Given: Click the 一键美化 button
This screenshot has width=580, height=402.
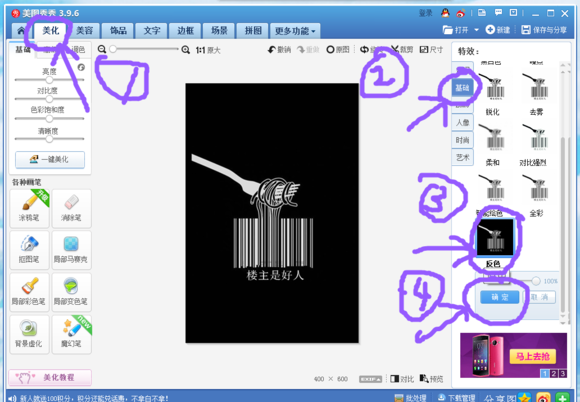Looking at the screenshot, I should [x=50, y=159].
